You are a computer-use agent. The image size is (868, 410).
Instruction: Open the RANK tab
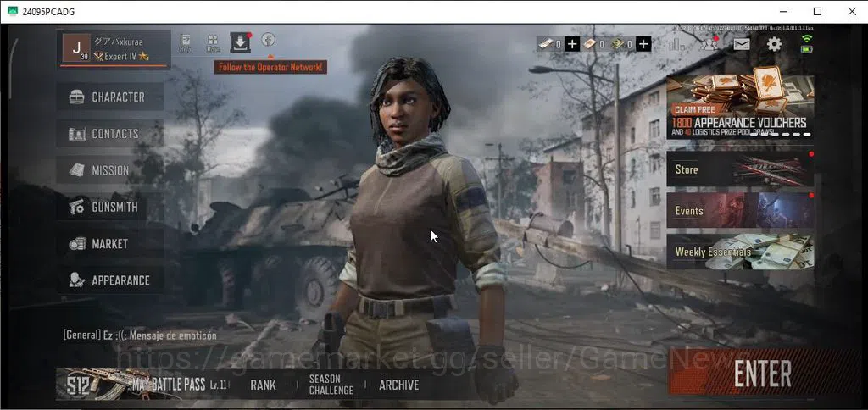(263, 385)
